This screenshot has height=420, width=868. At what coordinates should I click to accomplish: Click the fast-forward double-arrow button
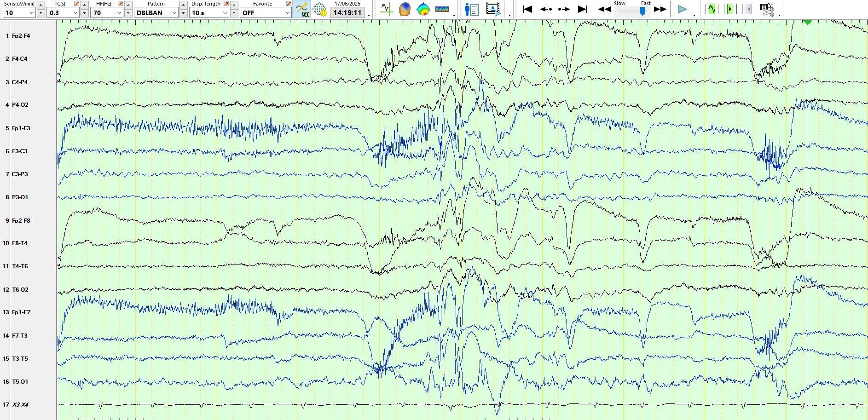(x=660, y=9)
